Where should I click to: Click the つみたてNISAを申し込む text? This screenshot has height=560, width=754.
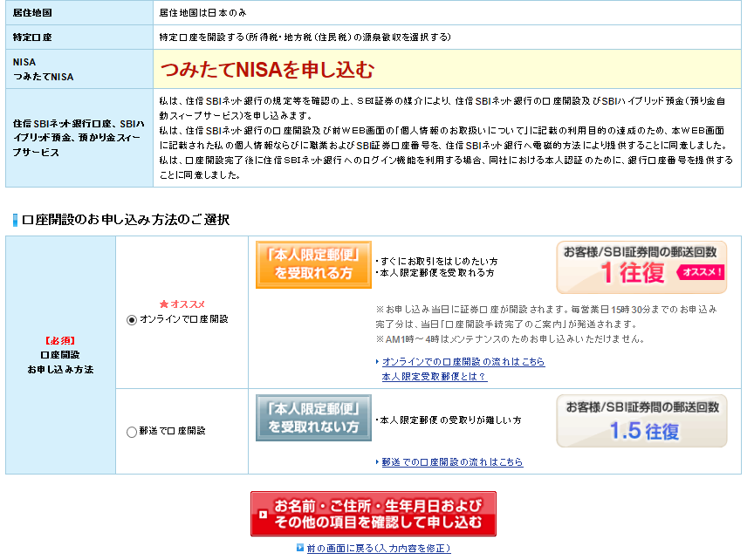click(x=267, y=70)
